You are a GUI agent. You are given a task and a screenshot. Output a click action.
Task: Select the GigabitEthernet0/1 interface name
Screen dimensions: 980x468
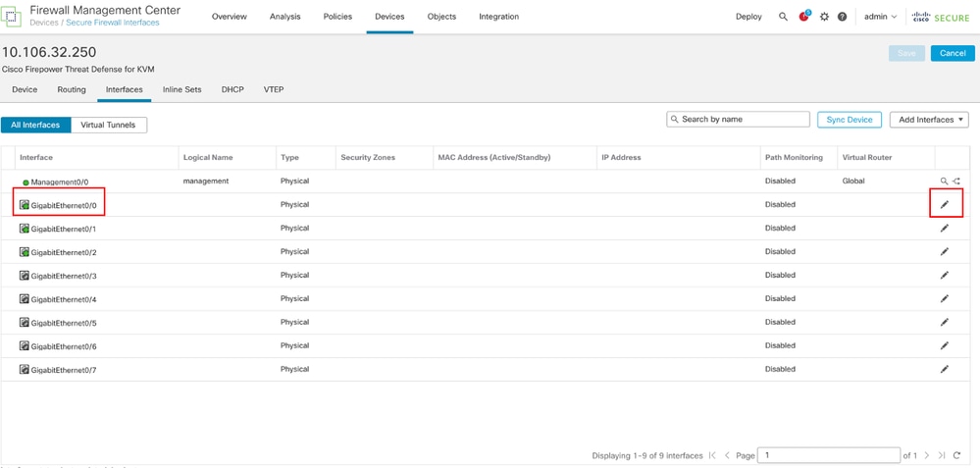coord(63,229)
